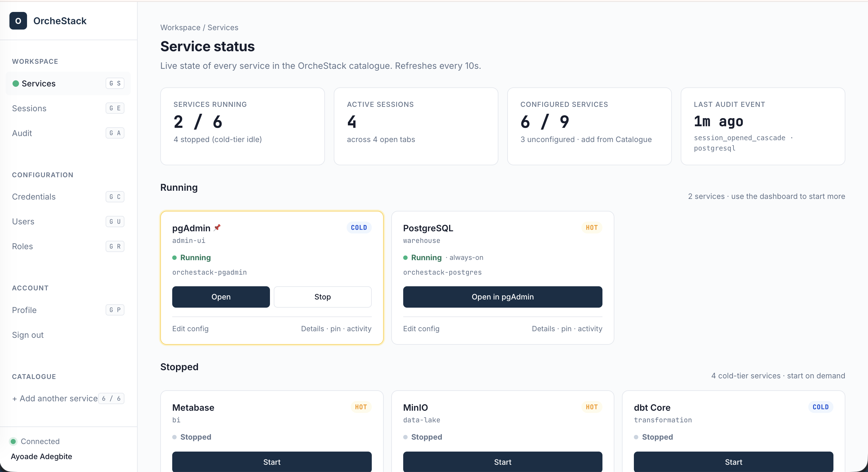Click the green dot beside Services
Image resolution: width=868 pixels, height=472 pixels.
15,84
